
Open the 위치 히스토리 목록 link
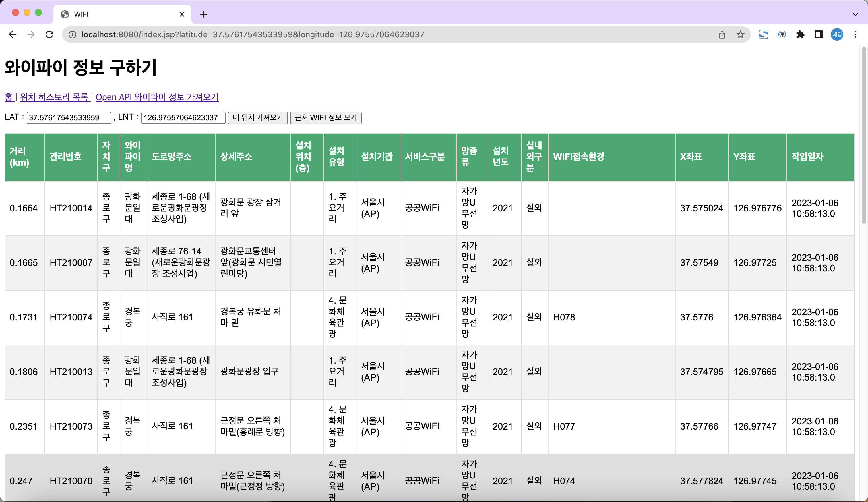tap(55, 97)
